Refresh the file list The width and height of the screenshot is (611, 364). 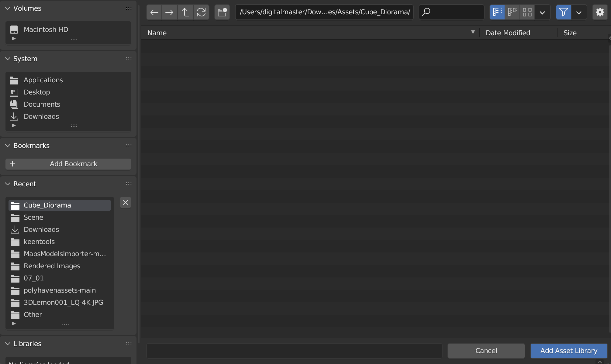(201, 12)
